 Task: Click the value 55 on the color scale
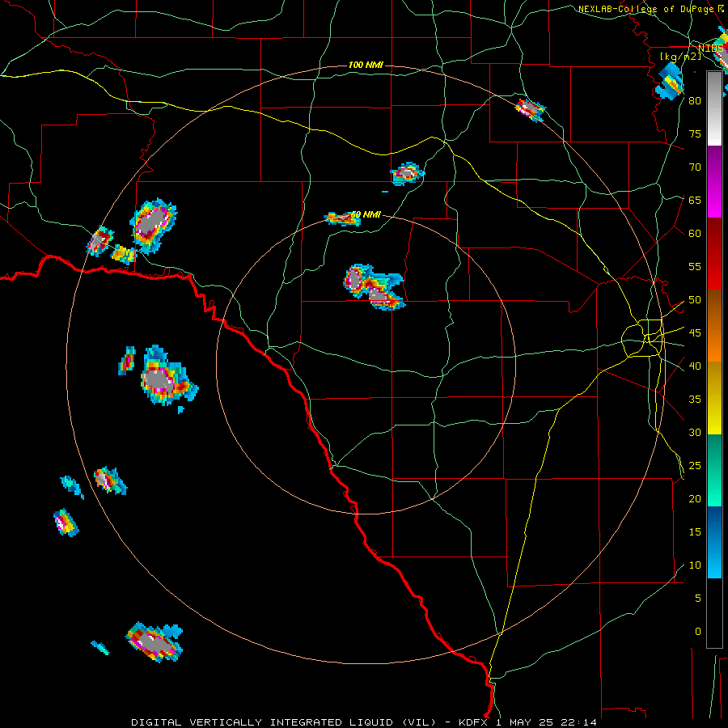tap(695, 266)
